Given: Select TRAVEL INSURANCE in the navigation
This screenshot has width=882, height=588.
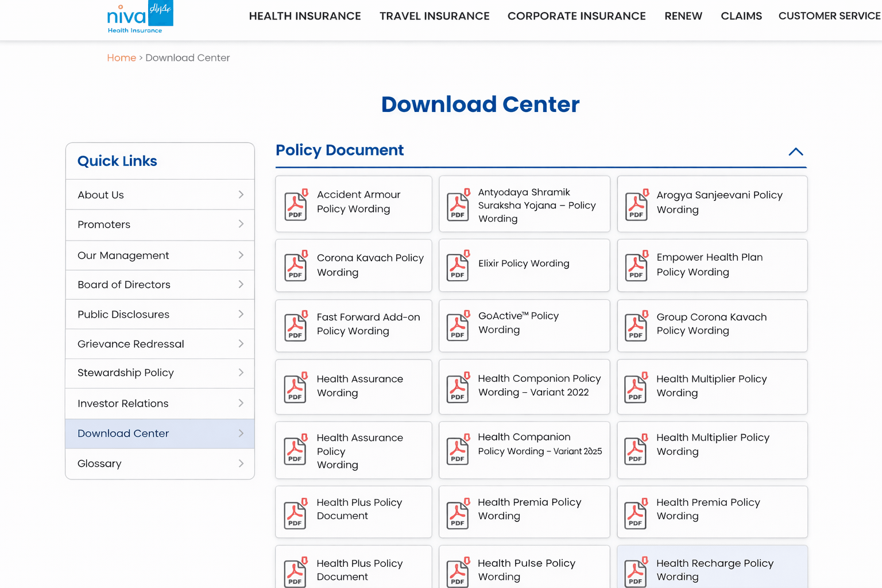Looking at the screenshot, I should tap(434, 16).
